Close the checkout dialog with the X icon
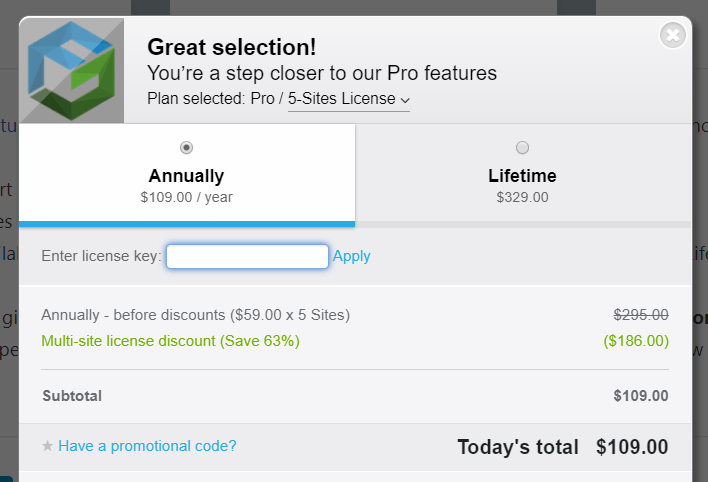Screen dimensions: 708x482 point(672,35)
